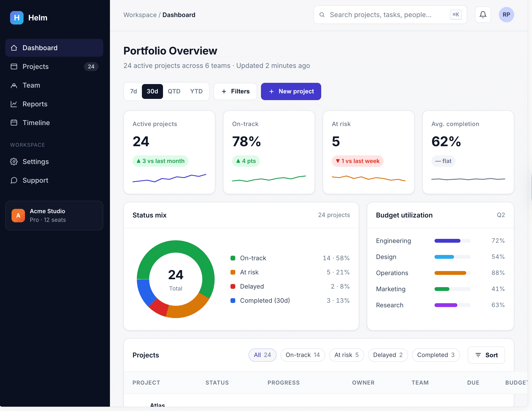Click the Reports chart icon

click(14, 104)
